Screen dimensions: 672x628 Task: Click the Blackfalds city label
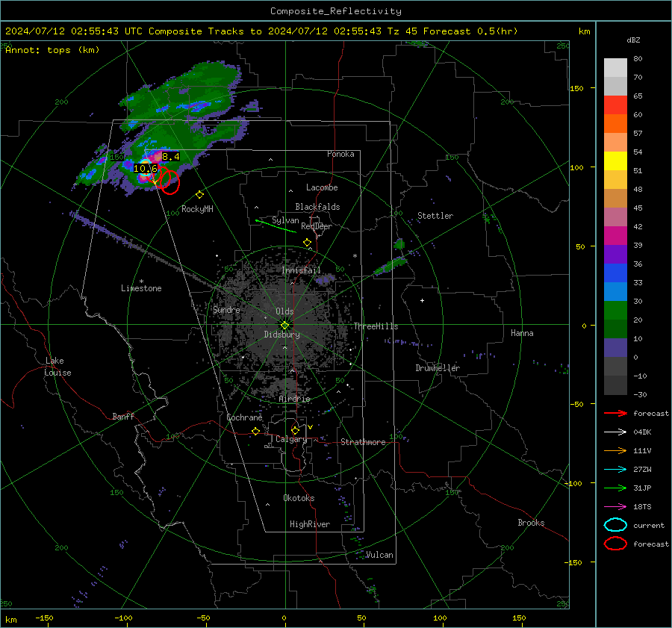coord(317,207)
